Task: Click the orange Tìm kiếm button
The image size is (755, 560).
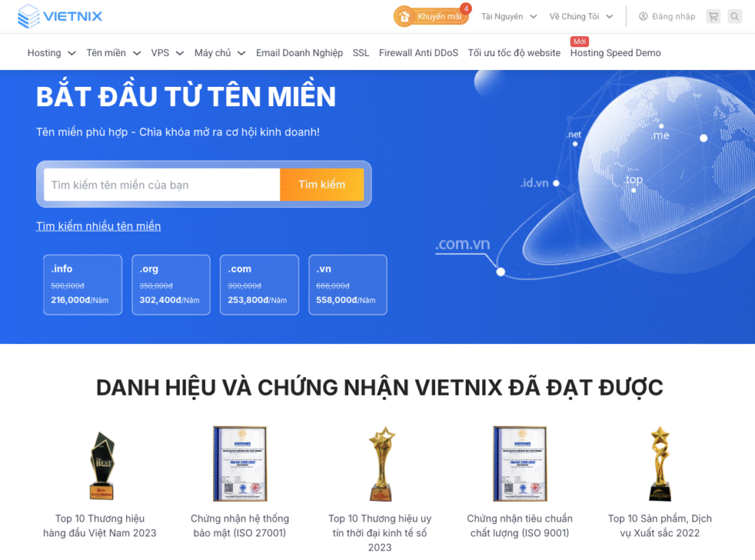Action: [321, 184]
